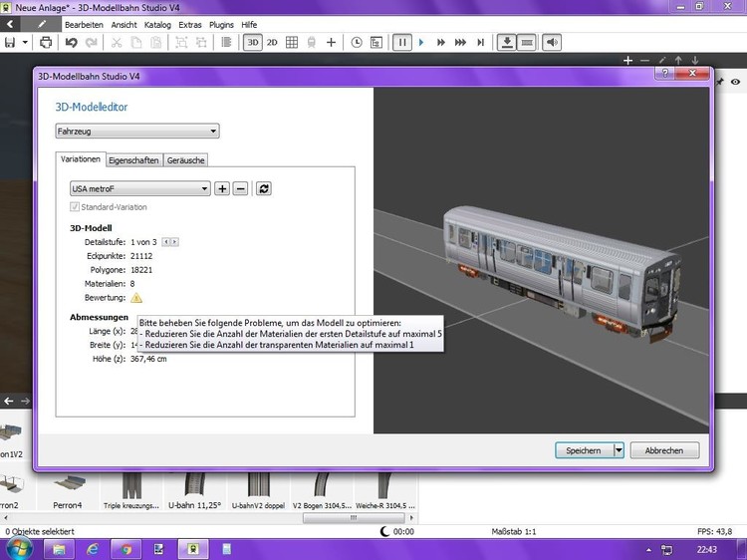The image size is (747, 560).
Task: Go to the previous Detailstufe
Action: tap(165, 242)
